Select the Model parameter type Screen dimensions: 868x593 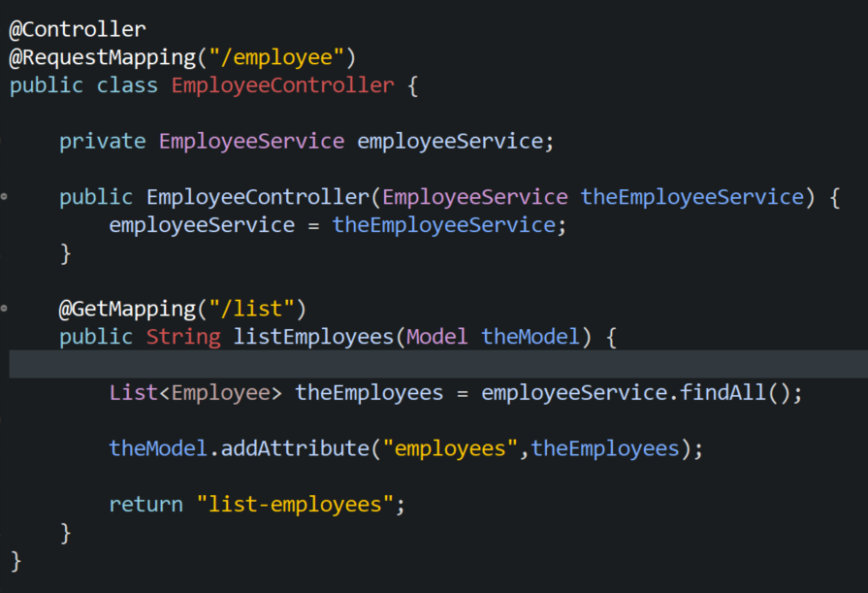pos(436,337)
